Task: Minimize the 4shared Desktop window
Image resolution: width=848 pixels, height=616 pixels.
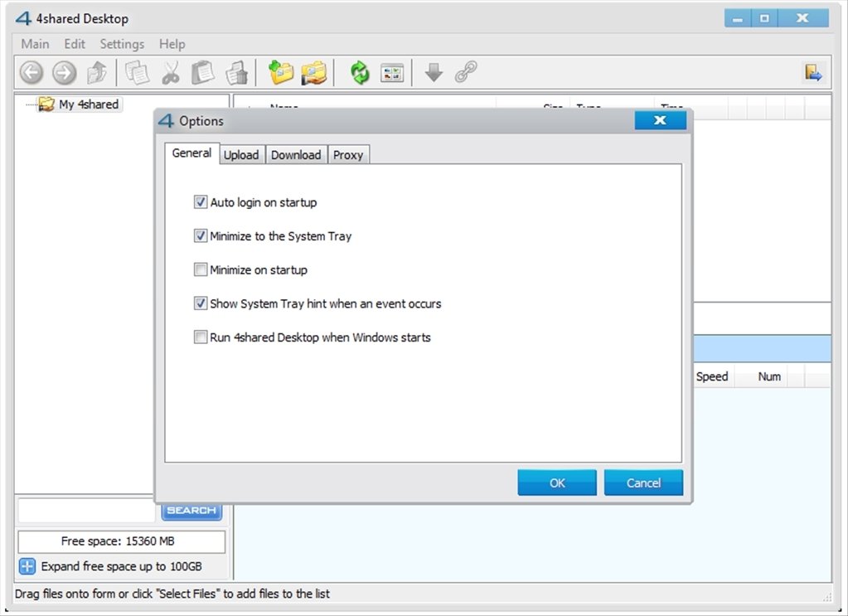Action: 738,18
